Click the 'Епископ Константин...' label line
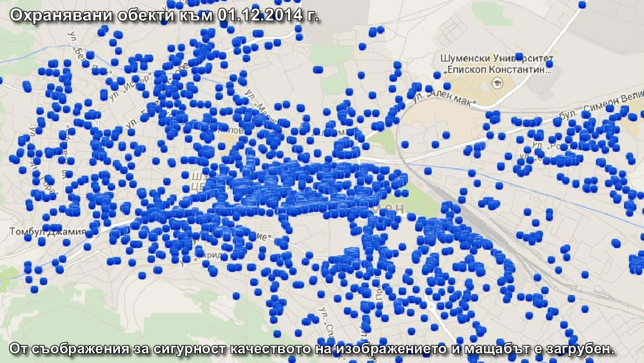The image size is (644, 363). pos(497,70)
